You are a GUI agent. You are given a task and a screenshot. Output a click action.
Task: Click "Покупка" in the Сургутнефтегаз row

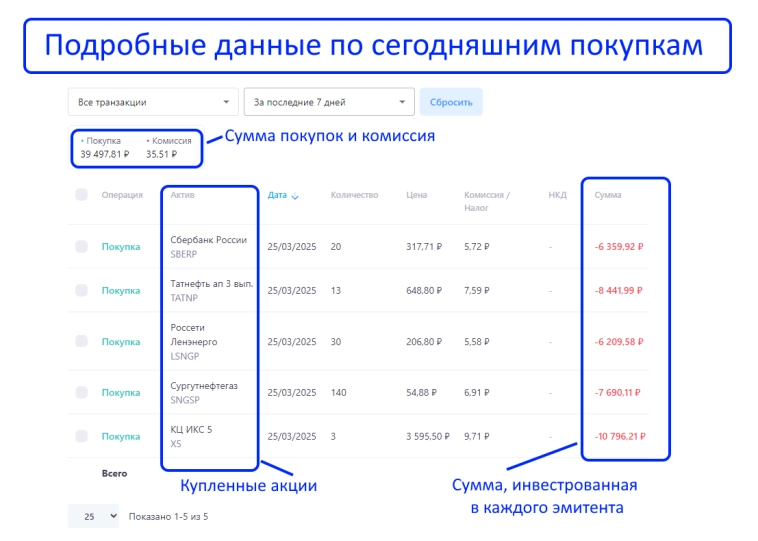(121, 393)
